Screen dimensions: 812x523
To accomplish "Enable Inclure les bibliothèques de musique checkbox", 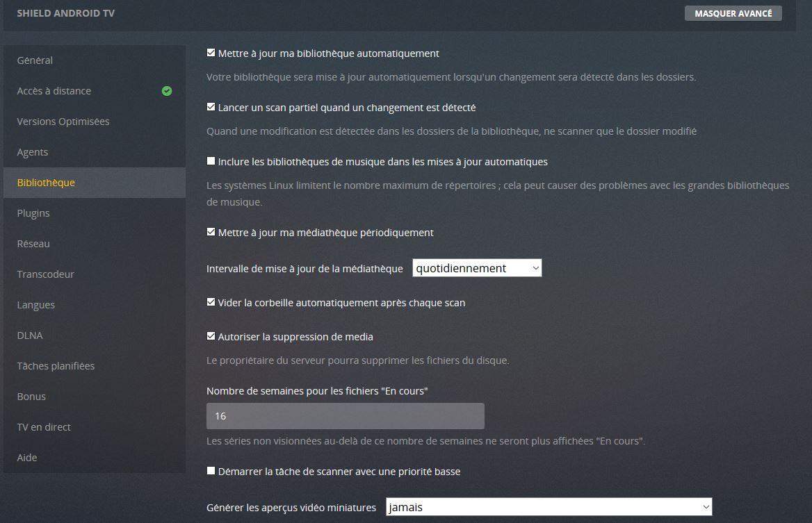I will coord(211,161).
